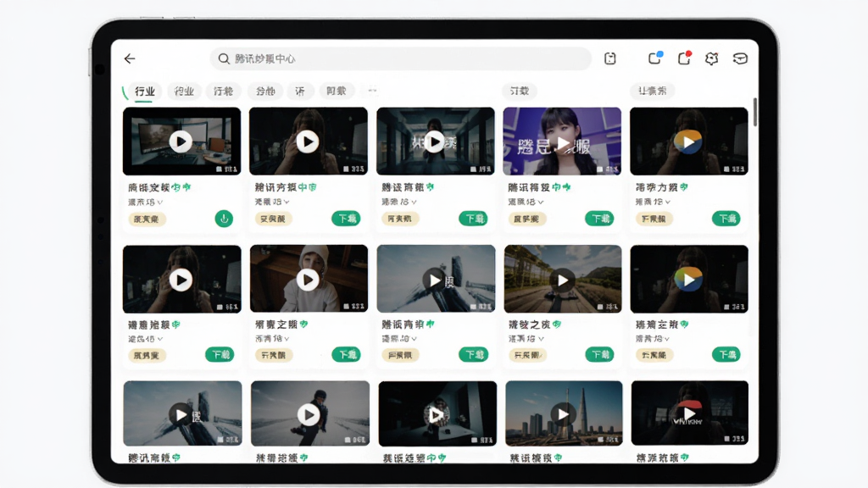This screenshot has width=868, height=488.
Task: Click the green download button on the purple-background card
Action: [599, 219]
